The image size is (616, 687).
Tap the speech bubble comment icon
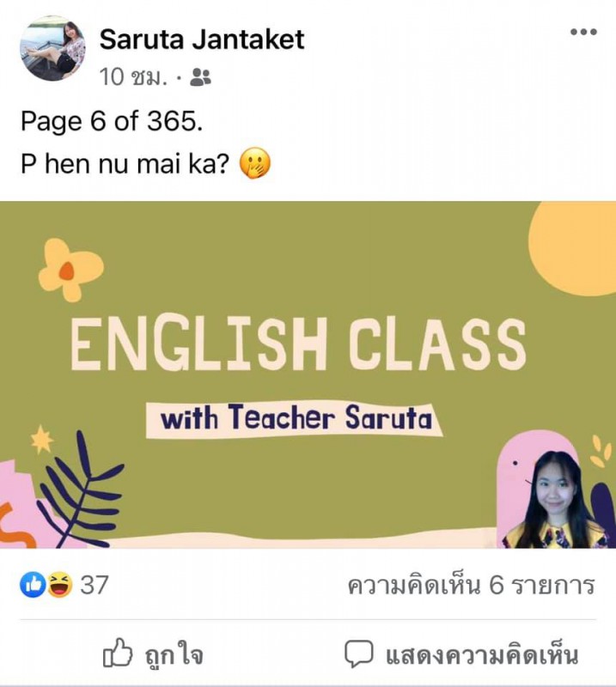358,654
